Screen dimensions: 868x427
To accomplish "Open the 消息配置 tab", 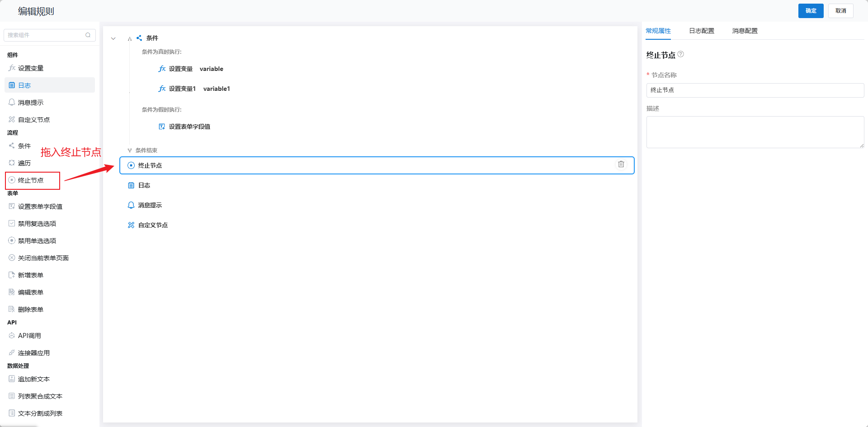I will tap(745, 31).
